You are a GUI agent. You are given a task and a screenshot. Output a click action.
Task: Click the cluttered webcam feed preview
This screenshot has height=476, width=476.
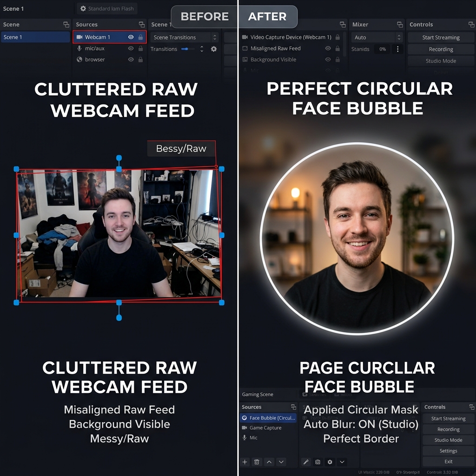click(119, 234)
